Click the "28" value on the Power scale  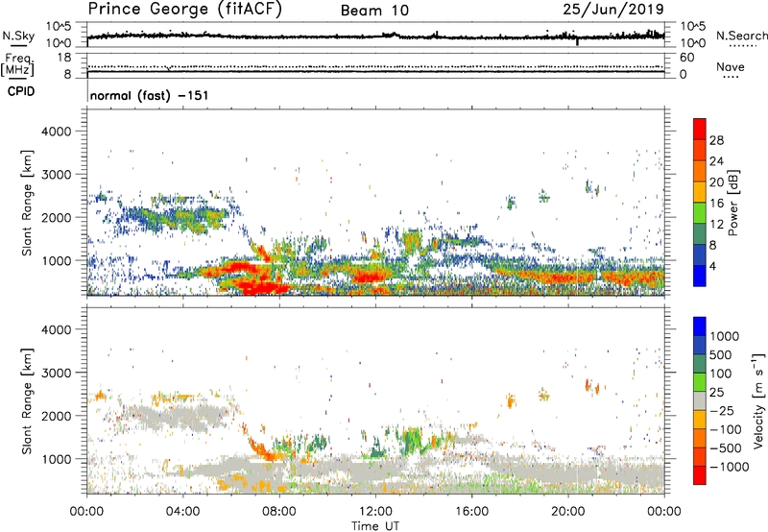coord(716,140)
